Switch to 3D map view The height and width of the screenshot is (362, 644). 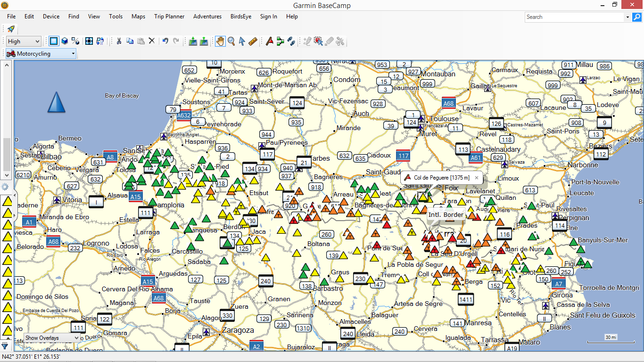pos(65,41)
